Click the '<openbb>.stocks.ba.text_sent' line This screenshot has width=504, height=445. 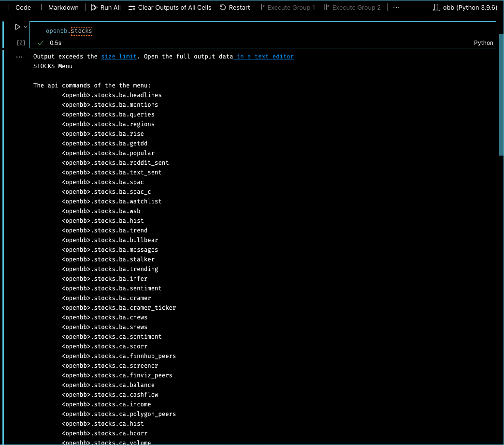[x=112, y=172]
